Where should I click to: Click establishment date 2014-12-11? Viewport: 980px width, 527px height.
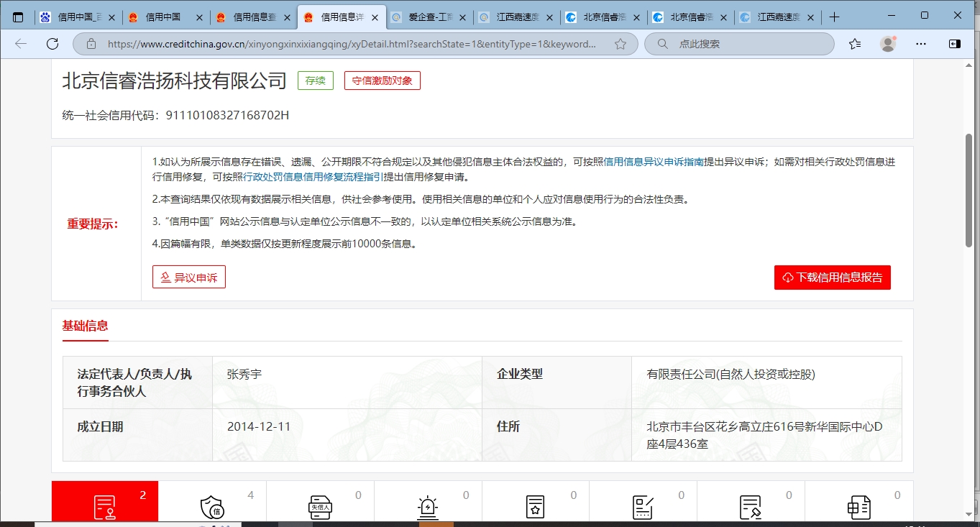[x=259, y=426]
